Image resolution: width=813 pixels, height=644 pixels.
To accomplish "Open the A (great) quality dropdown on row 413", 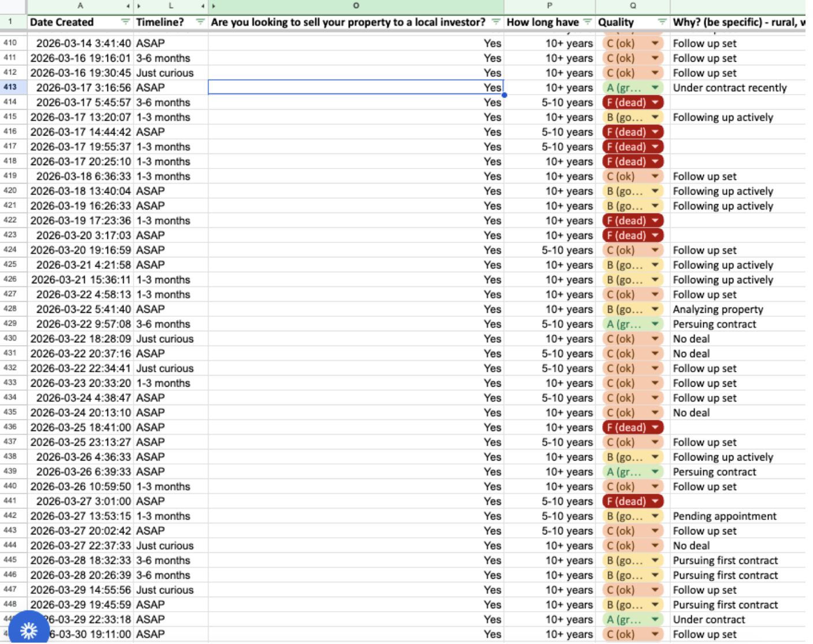I will coord(655,88).
